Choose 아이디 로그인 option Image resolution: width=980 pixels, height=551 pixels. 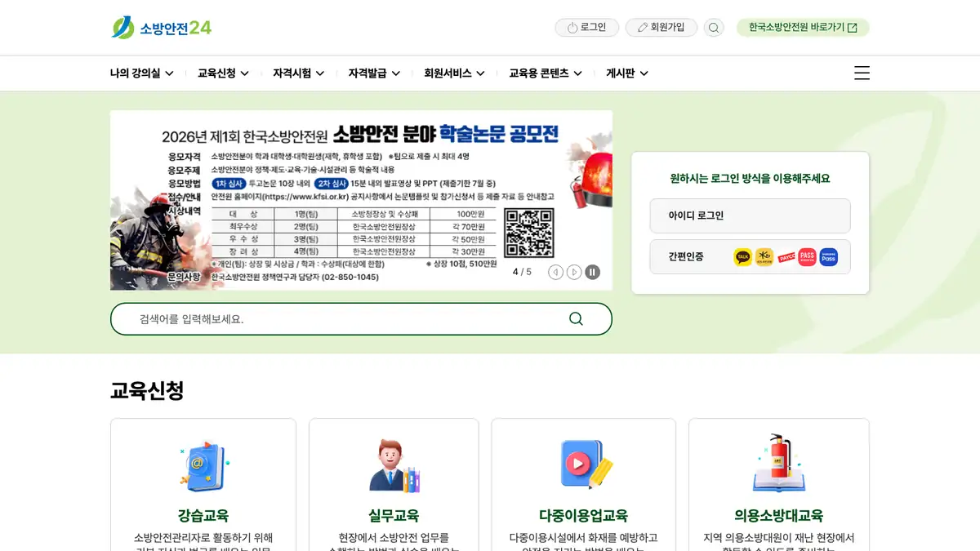[750, 216]
